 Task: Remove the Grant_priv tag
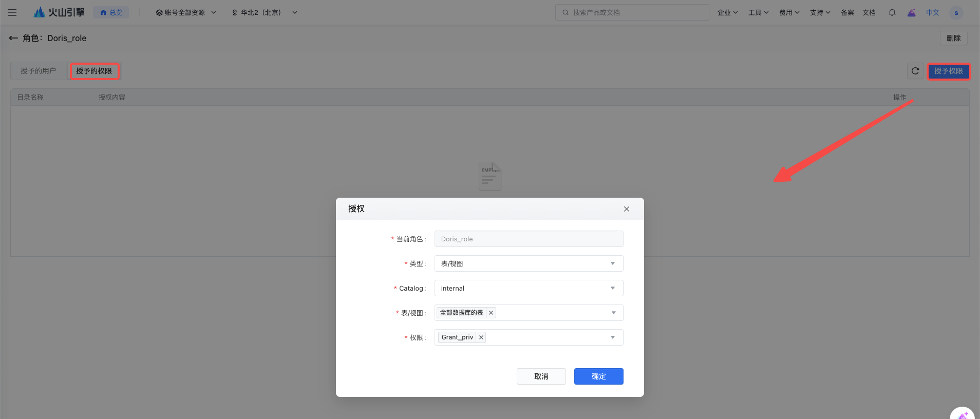point(481,337)
